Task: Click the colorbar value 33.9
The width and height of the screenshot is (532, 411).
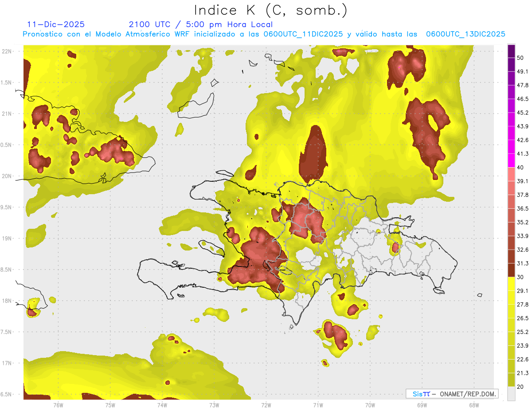Action: coord(523,236)
